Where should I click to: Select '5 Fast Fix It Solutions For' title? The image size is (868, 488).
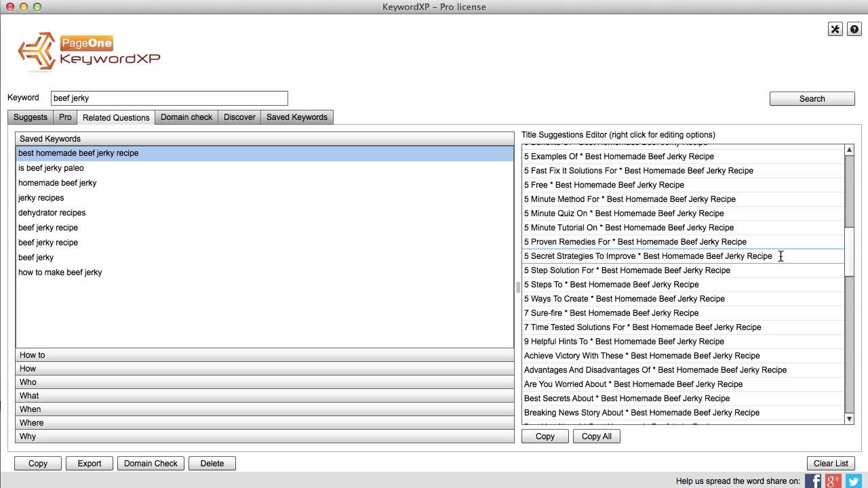tap(683, 171)
